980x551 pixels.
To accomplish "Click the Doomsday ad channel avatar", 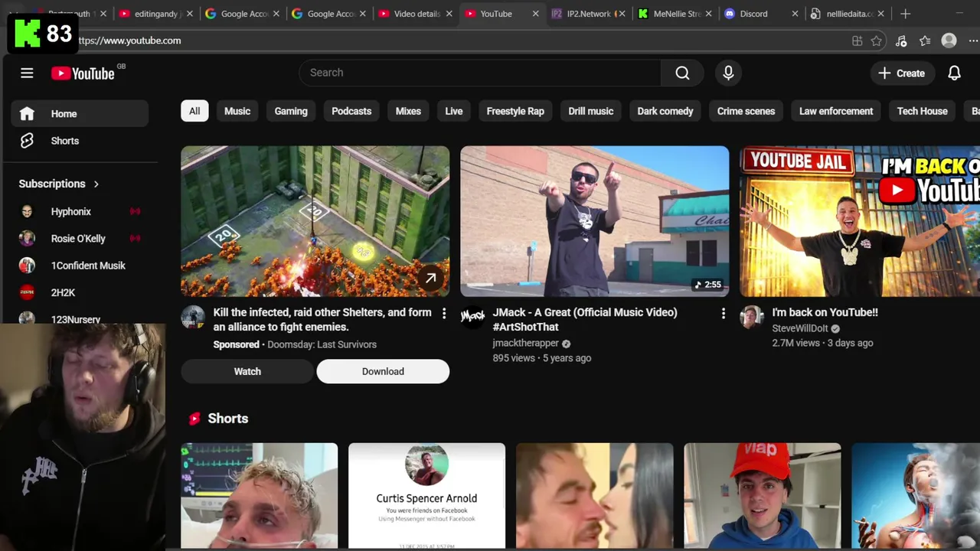I will click(193, 318).
